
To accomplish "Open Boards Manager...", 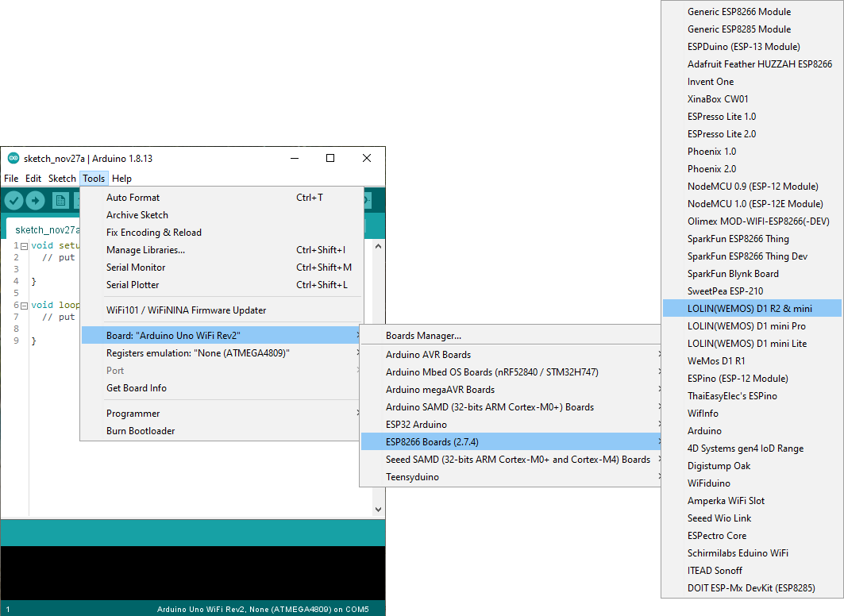I will [x=511, y=336].
